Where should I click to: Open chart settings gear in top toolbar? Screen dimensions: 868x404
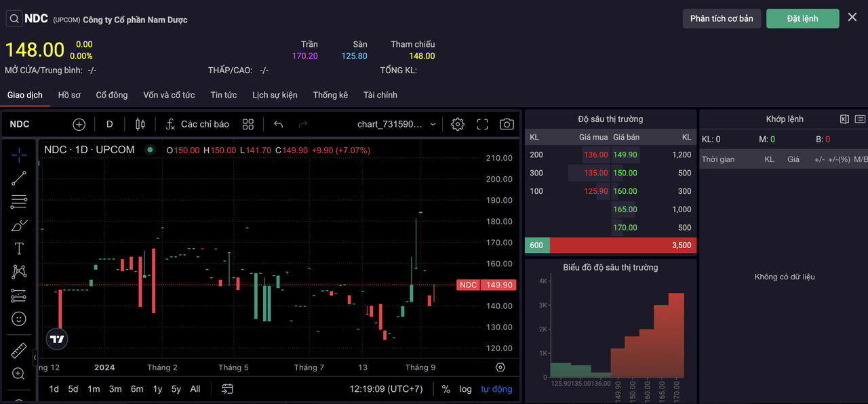click(x=458, y=124)
